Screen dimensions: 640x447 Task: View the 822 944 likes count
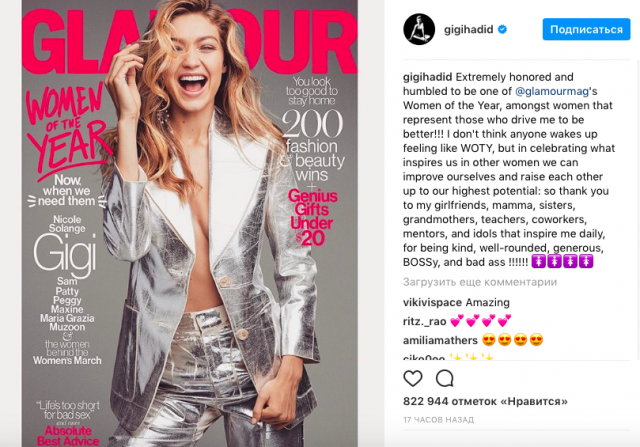coord(485,401)
